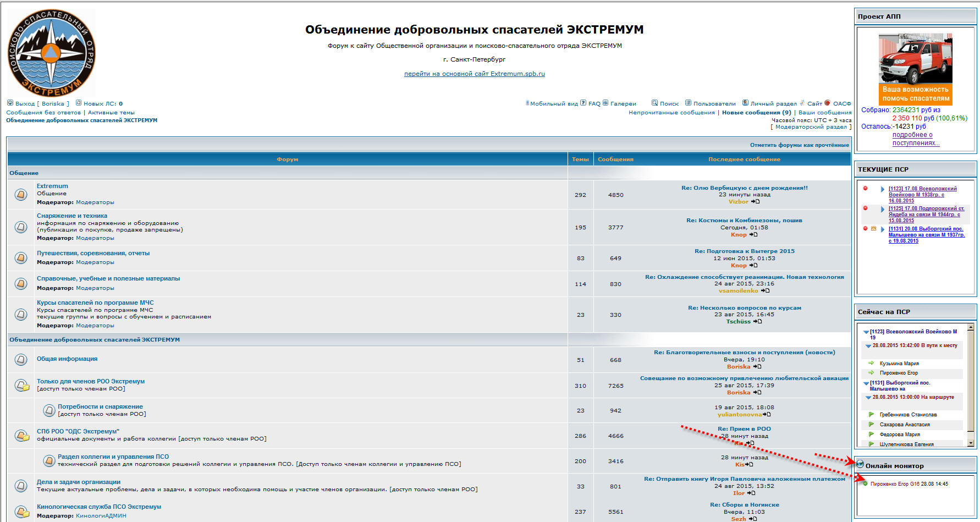Click the Online monitor globe icon
The height and width of the screenshot is (522, 980).
click(860, 464)
